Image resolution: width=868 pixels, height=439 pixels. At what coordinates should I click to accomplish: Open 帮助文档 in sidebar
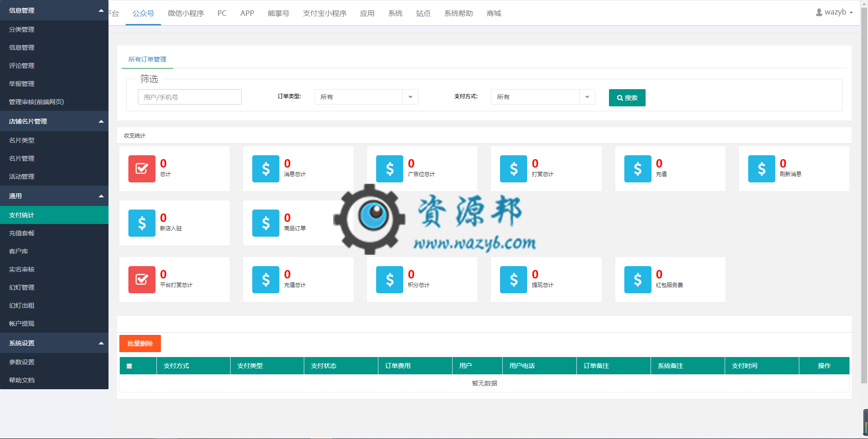(54, 380)
